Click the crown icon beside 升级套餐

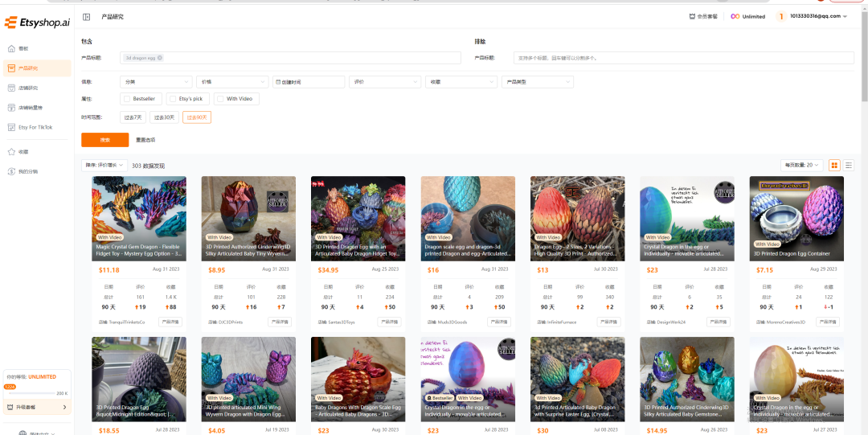click(x=10, y=408)
